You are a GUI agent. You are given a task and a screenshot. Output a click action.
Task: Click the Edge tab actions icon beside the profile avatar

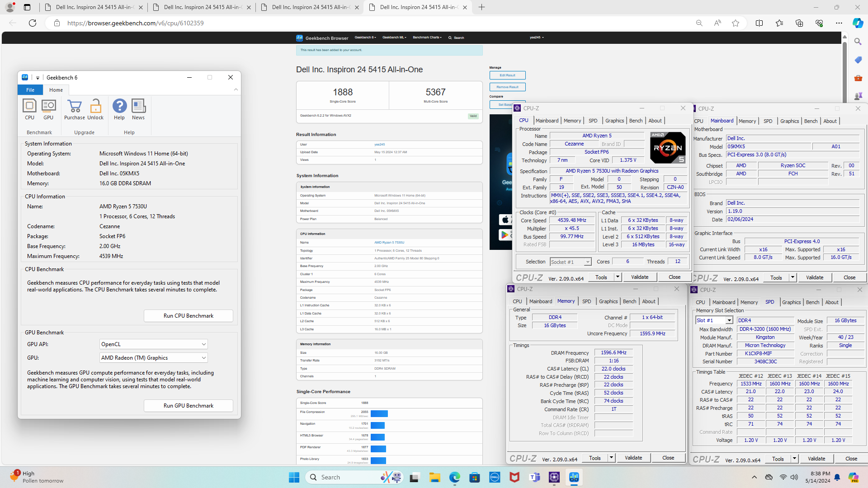(27, 7)
